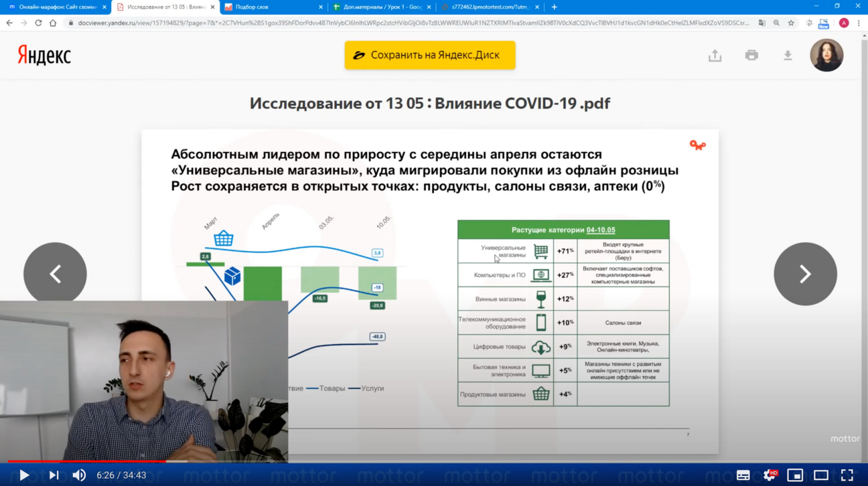Screen dimensions: 868x486
Task: Enable miniplayer mode
Action: (x=795, y=475)
